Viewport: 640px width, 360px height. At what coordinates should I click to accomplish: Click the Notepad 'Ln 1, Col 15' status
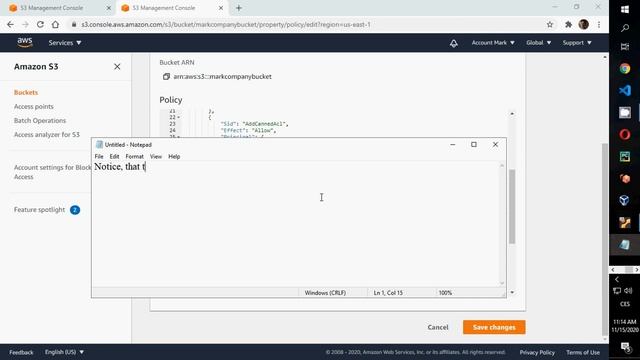388,293
